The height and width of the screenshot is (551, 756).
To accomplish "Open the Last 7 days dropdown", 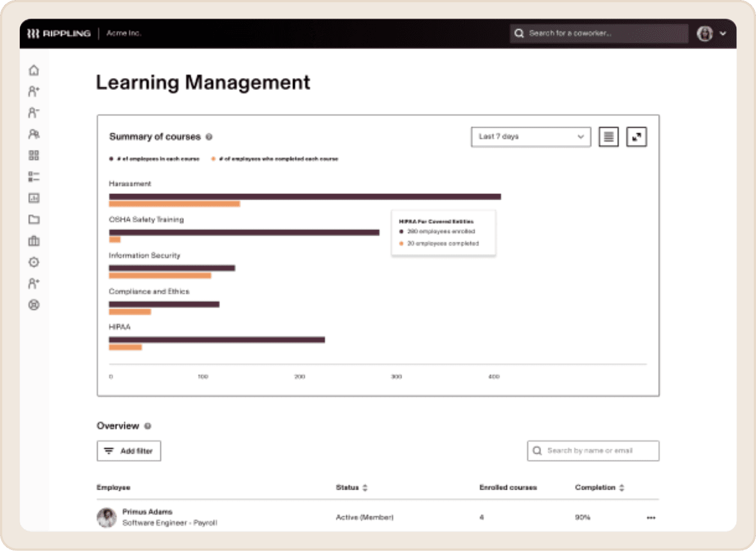I will click(530, 137).
